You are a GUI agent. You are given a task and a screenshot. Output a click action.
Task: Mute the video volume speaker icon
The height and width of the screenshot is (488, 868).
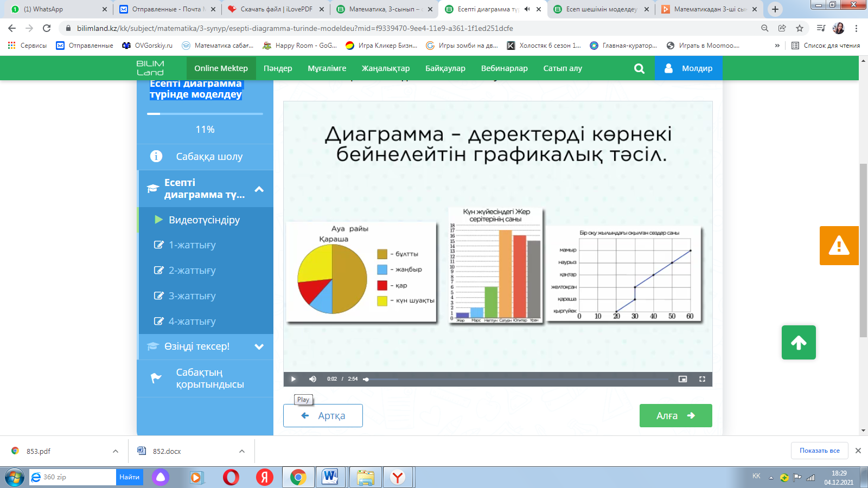(312, 379)
